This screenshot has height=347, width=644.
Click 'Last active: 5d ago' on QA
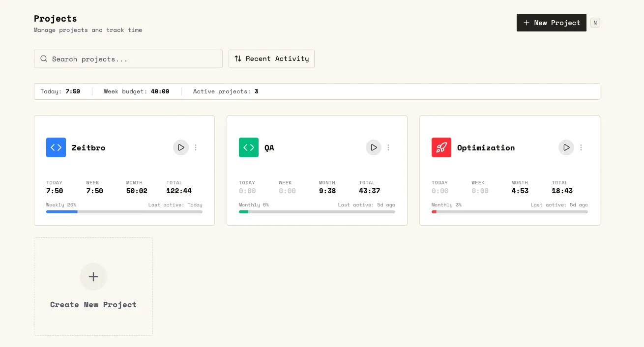tap(367, 205)
